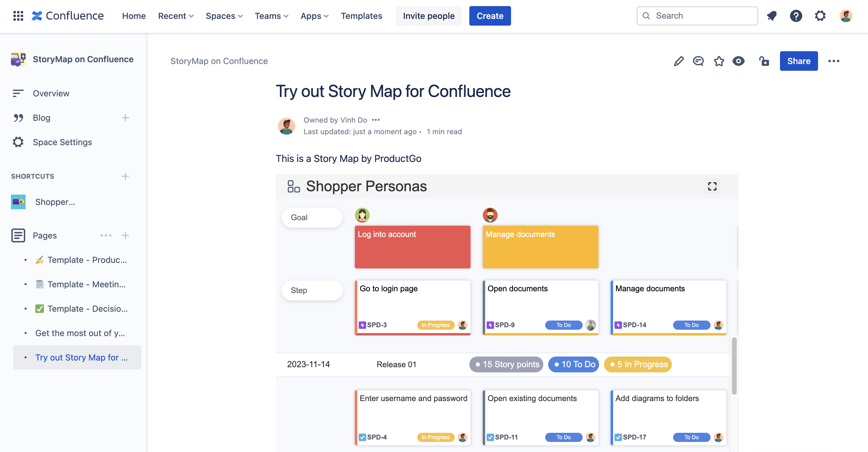Open the page more options ellipsis menu
Image resolution: width=868 pixels, height=452 pixels.
point(834,61)
